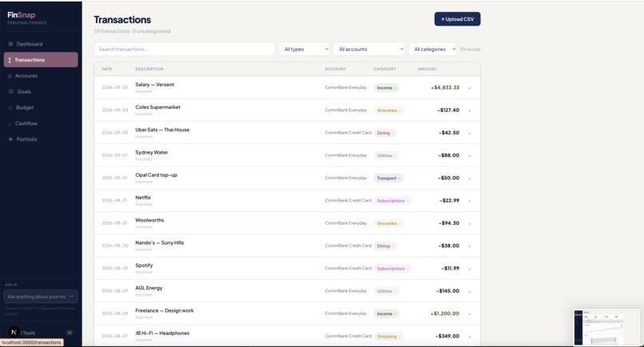Click the -$349.00 amount
Screen dimensions: 644x347
(447, 337)
